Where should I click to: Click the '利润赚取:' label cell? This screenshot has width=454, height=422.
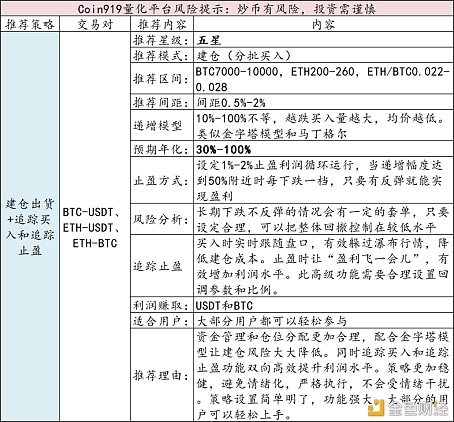point(162,305)
